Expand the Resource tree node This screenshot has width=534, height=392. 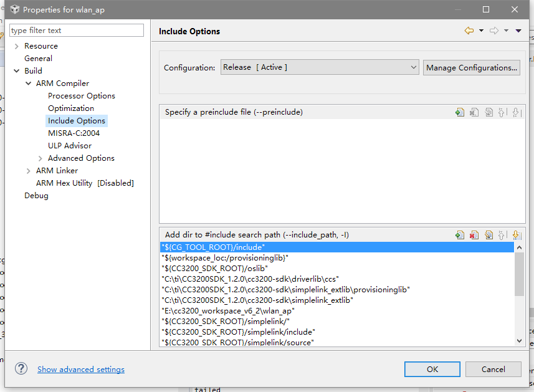pos(16,46)
